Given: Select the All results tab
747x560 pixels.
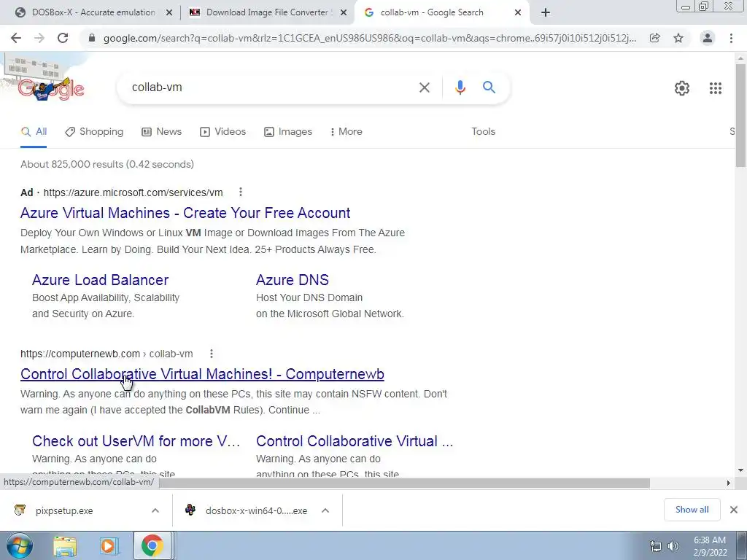Looking at the screenshot, I should pos(34,132).
